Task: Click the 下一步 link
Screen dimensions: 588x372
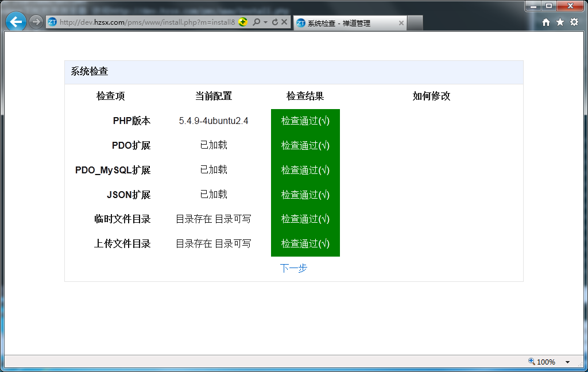Action: coord(293,268)
